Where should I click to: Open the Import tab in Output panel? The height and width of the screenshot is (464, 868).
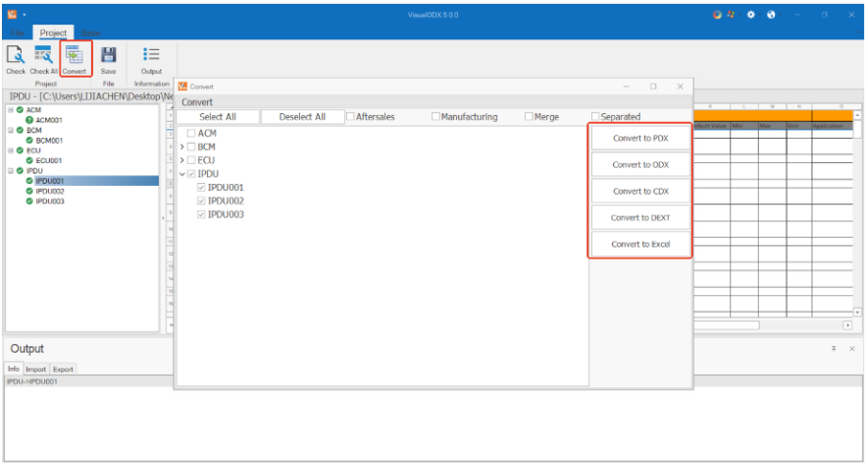35,369
